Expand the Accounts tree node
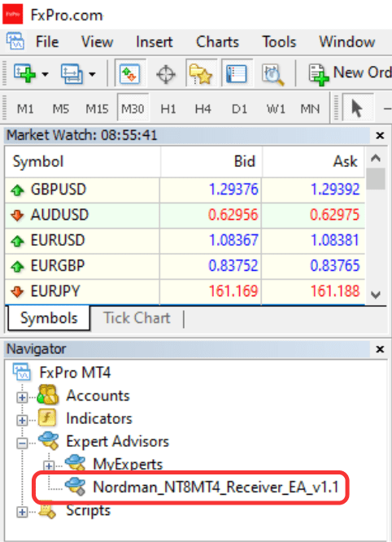Viewport: 392px width, 542px height. [22, 397]
